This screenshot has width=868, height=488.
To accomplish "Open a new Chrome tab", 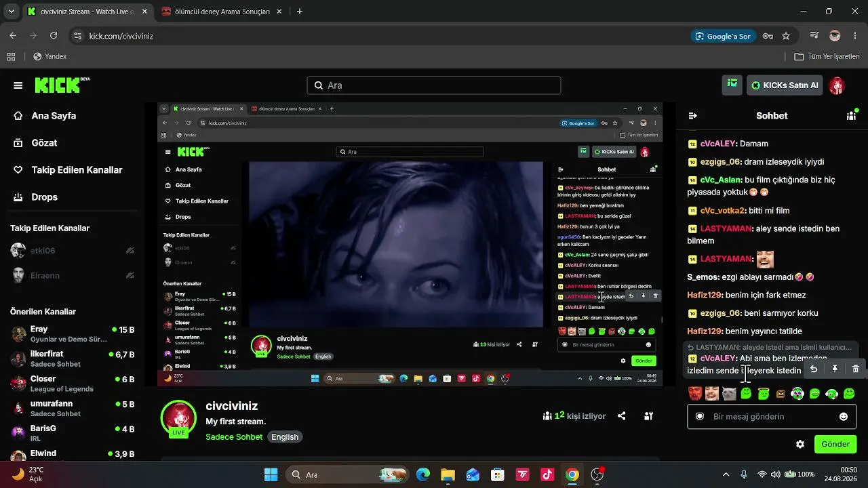I will (x=300, y=12).
